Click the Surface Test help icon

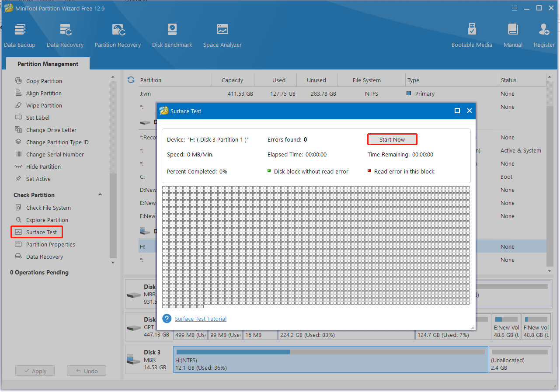click(167, 319)
